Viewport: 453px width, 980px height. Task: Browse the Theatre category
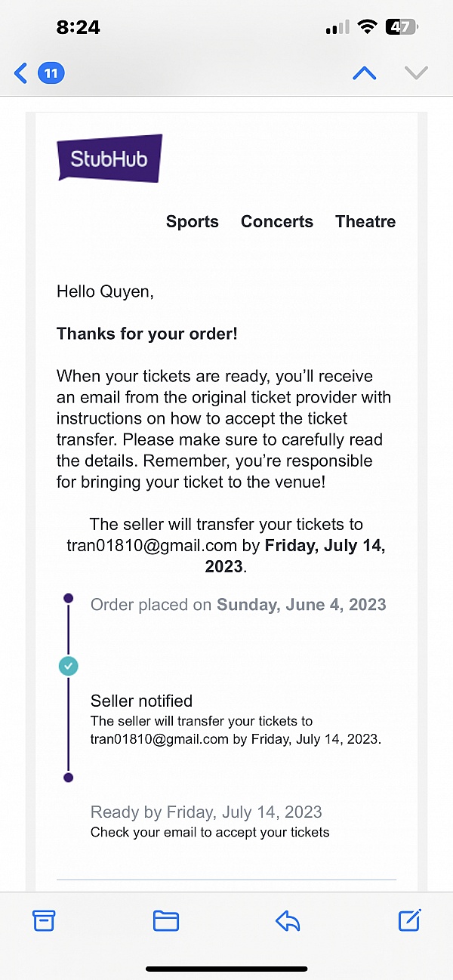tap(365, 221)
